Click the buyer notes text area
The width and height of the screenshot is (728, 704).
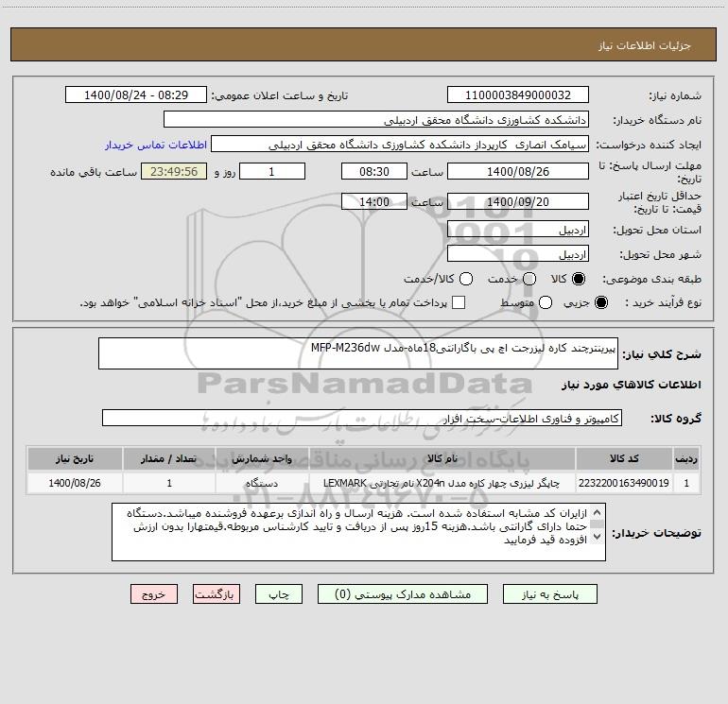pyautogui.click(x=358, y=532)
